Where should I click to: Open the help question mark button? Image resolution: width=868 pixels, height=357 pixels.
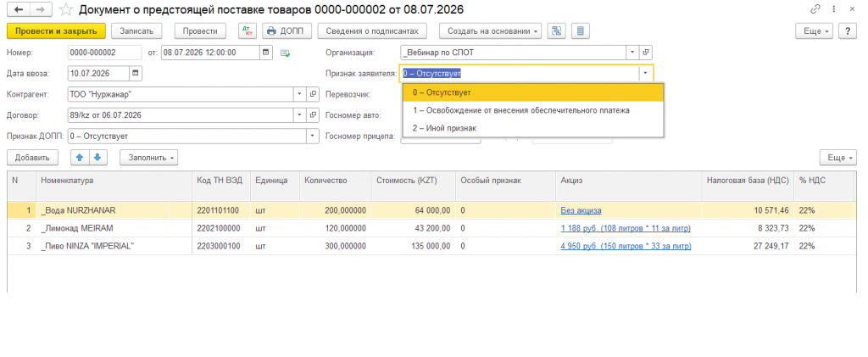[848, 31]
